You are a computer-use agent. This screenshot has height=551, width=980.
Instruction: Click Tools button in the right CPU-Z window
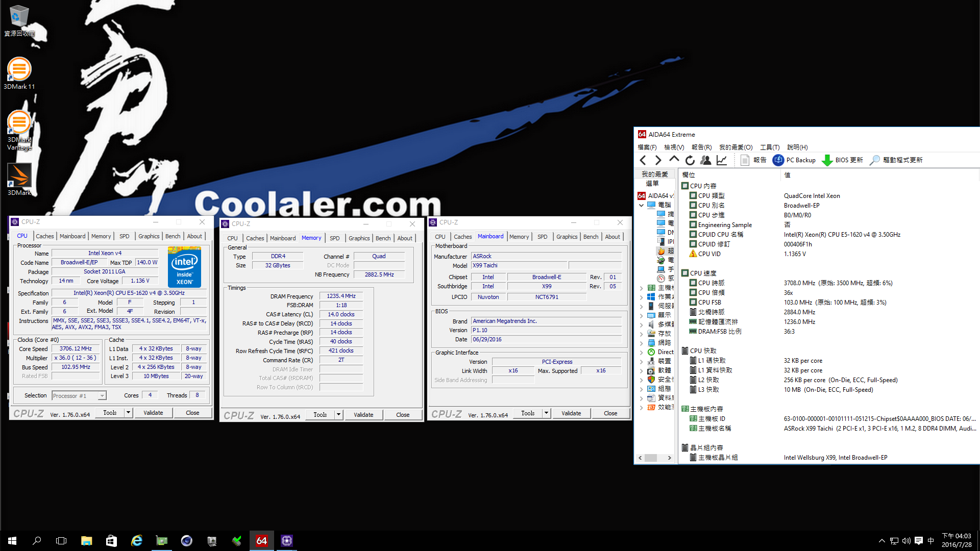[528, 413]
